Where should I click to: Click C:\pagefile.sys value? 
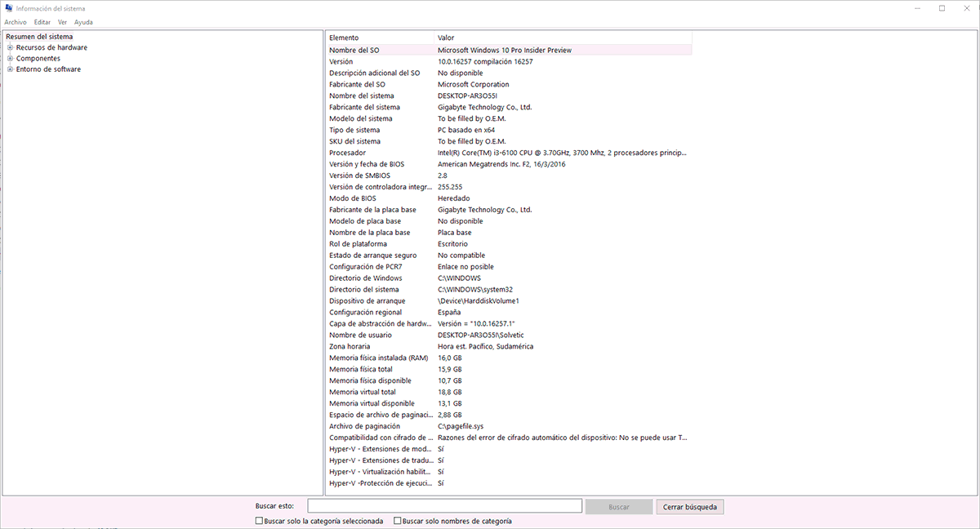[461, 426]
